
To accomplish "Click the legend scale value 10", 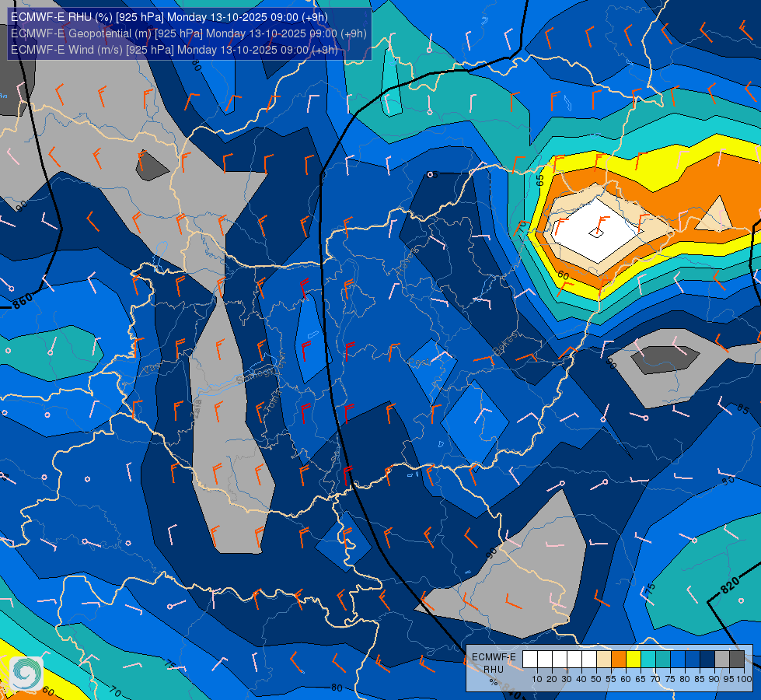I will click(537, 679).
